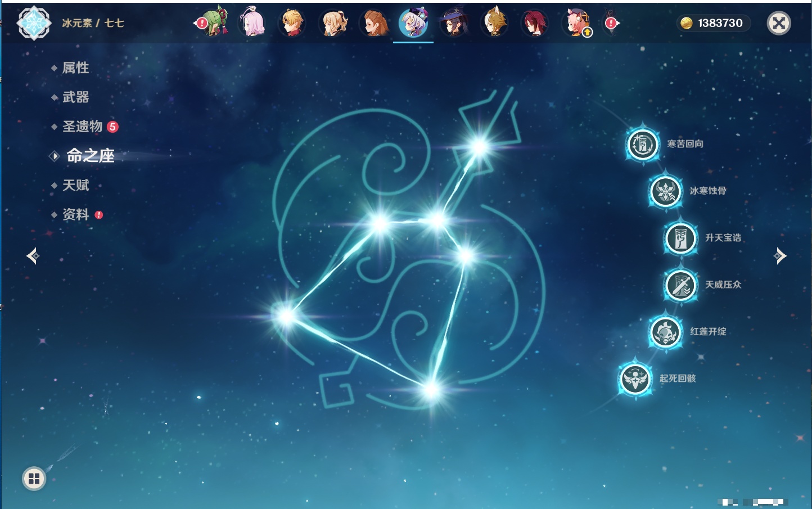812x509 pixels.
Task: Open the 寒苦回向 constellation node icon
Action: pos(642,145)
